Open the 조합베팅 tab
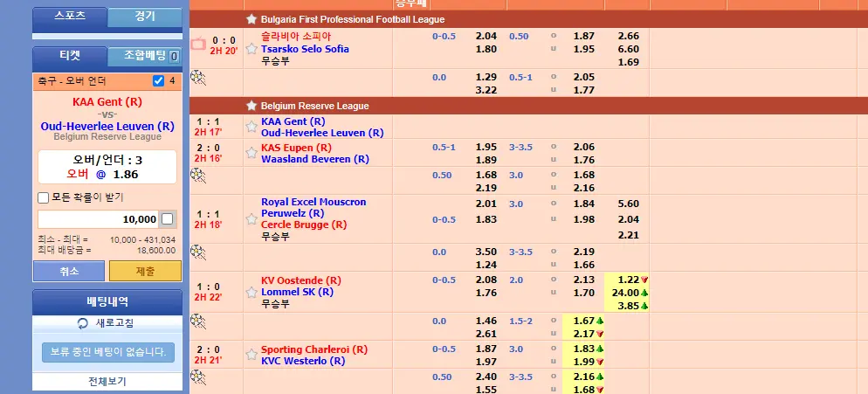Image resolution: width=868 pixels, height=394 pixels. tap(144, 56)
